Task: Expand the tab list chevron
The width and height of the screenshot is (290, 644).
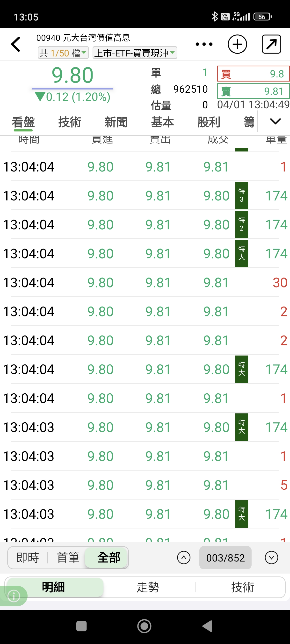Action: pos(275,122)
